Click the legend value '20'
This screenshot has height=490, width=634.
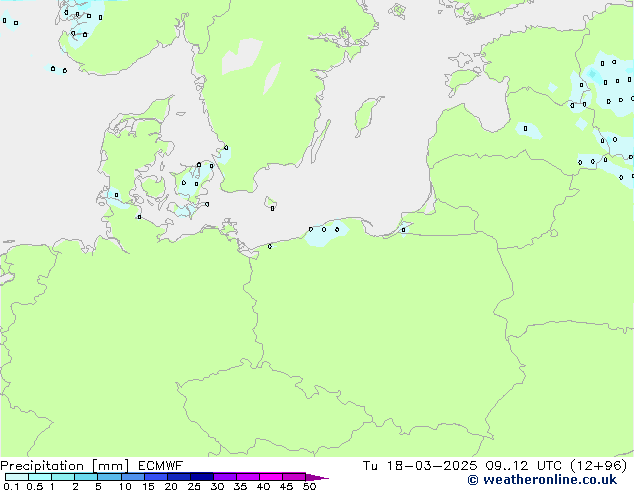[171, 486]
